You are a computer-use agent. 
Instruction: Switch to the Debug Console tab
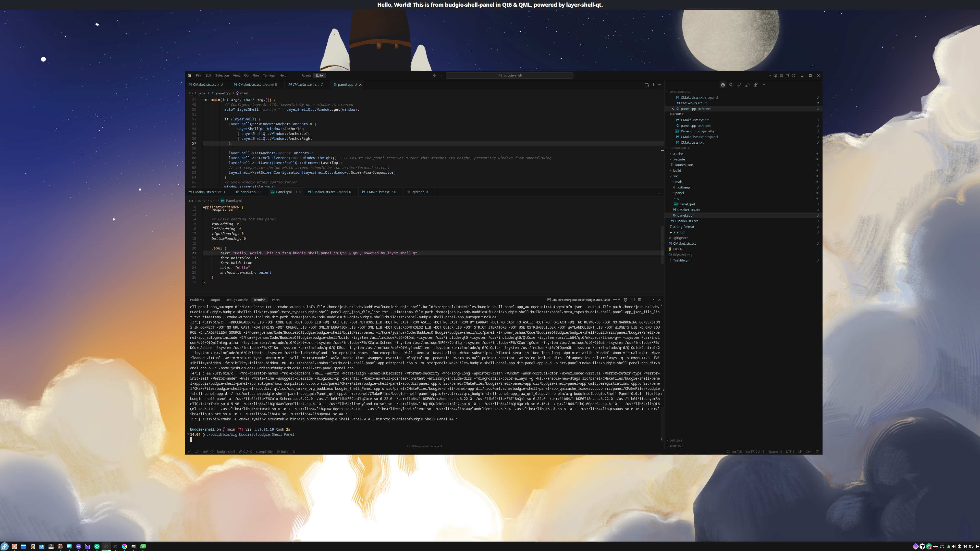tap(236, 300)
